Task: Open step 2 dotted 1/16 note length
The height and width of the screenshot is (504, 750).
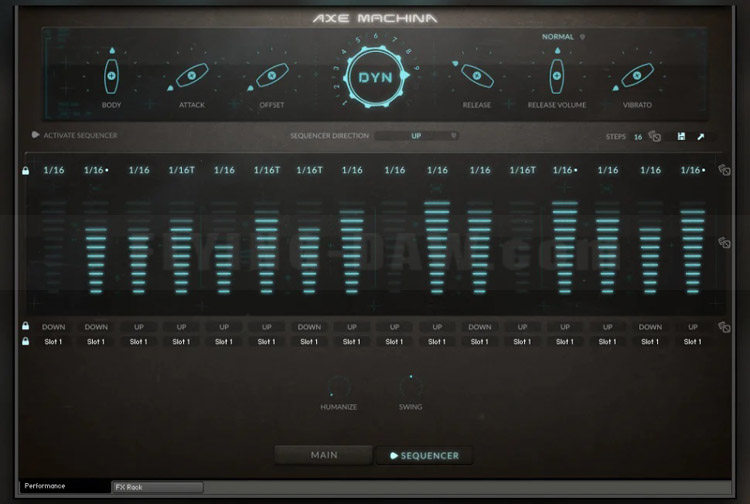Action: coord(96,170)
